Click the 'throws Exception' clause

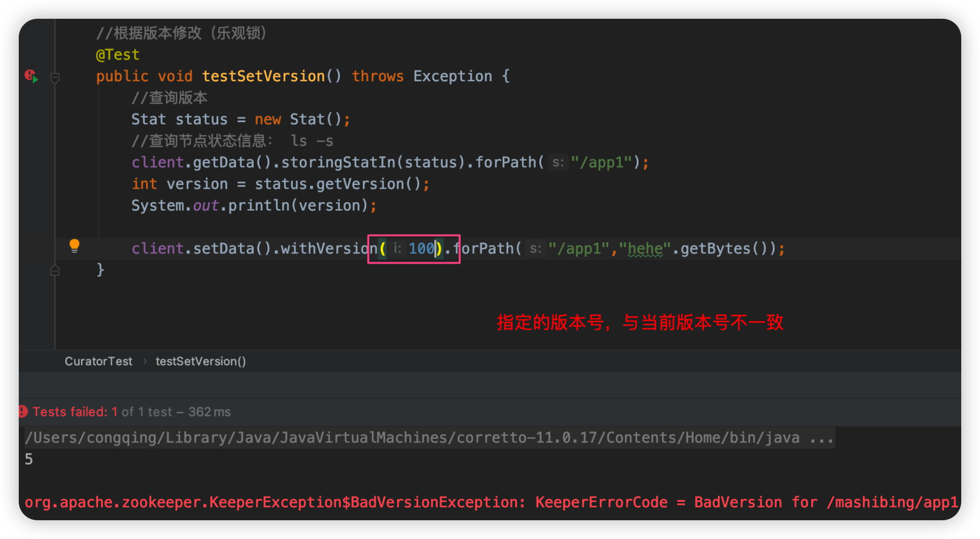pos(422,76)
